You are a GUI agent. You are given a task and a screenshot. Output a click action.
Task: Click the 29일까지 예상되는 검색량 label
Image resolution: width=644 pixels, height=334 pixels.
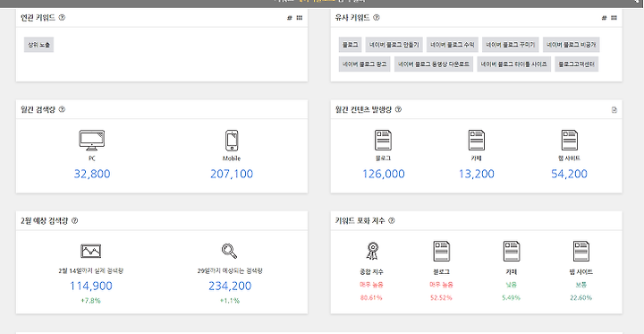coord(230,271)
